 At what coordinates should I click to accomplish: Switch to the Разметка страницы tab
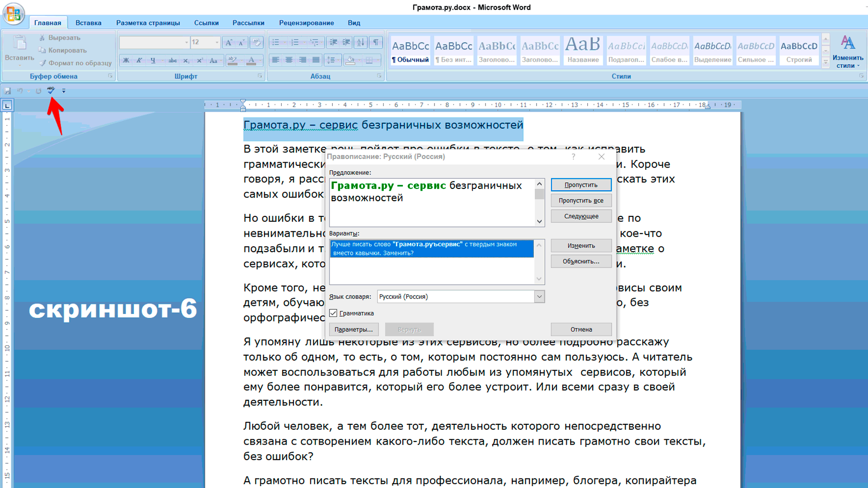[x=148, y=23]
